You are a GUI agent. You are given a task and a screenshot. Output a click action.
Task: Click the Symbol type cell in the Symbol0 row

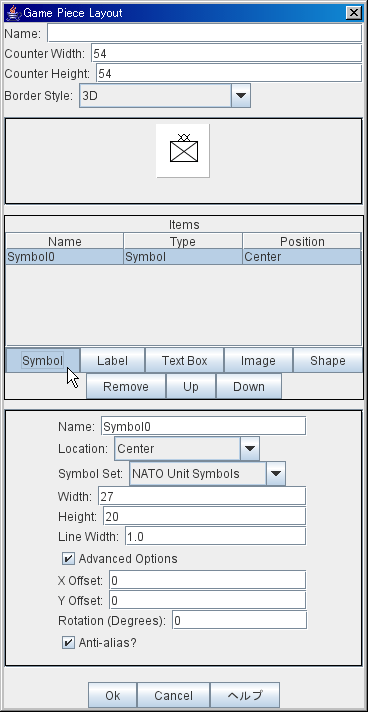(183, 257)
